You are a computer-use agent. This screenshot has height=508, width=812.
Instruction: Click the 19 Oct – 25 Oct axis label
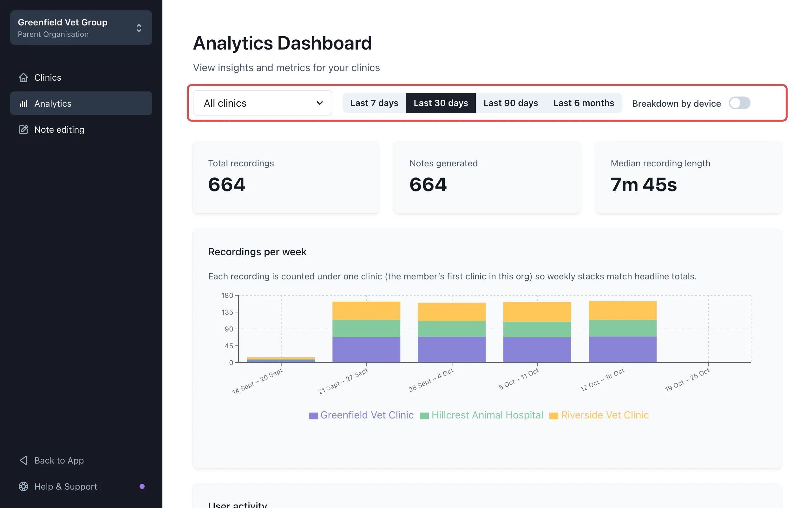click(687, 380)
